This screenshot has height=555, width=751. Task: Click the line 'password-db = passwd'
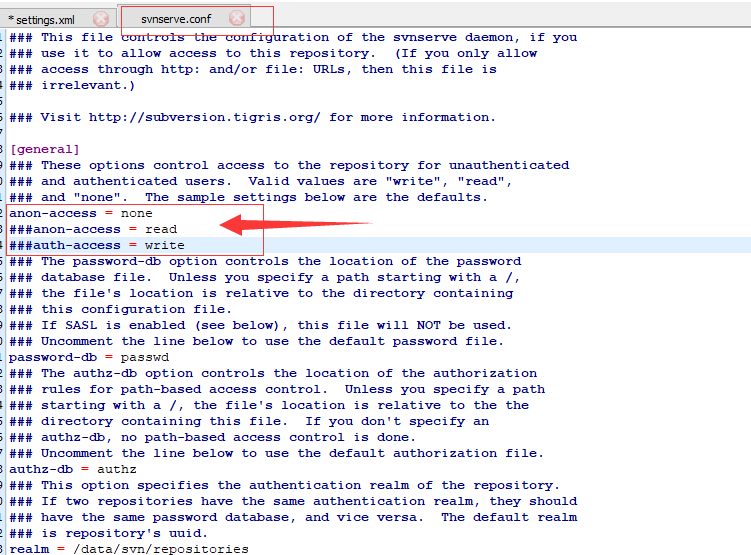(89, 357)
